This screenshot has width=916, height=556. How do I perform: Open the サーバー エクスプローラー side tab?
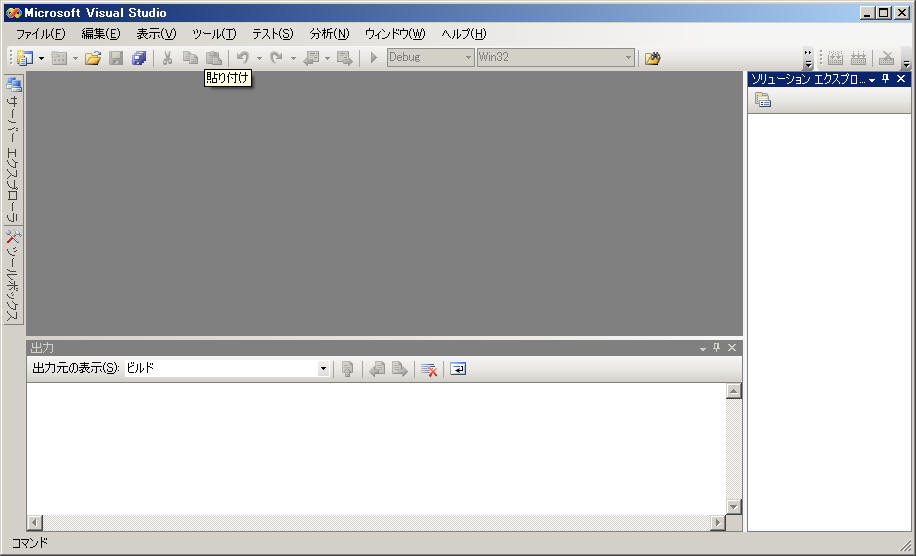coord(13,150)
